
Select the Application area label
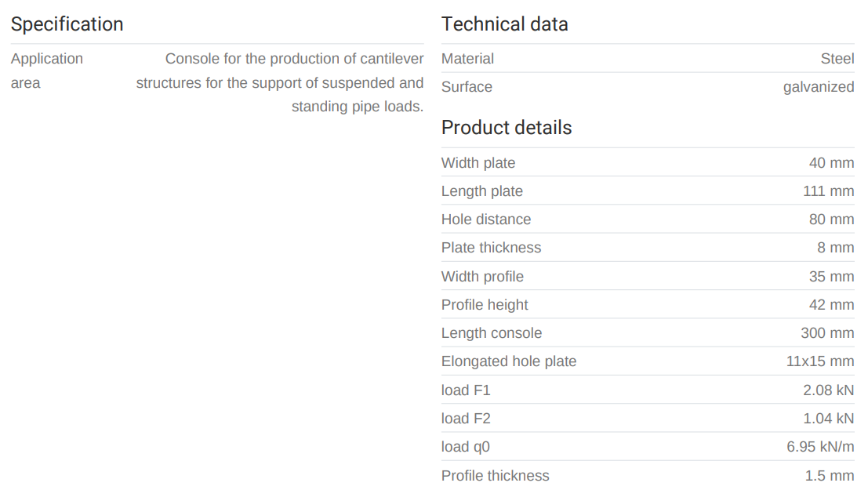[46, 71]
